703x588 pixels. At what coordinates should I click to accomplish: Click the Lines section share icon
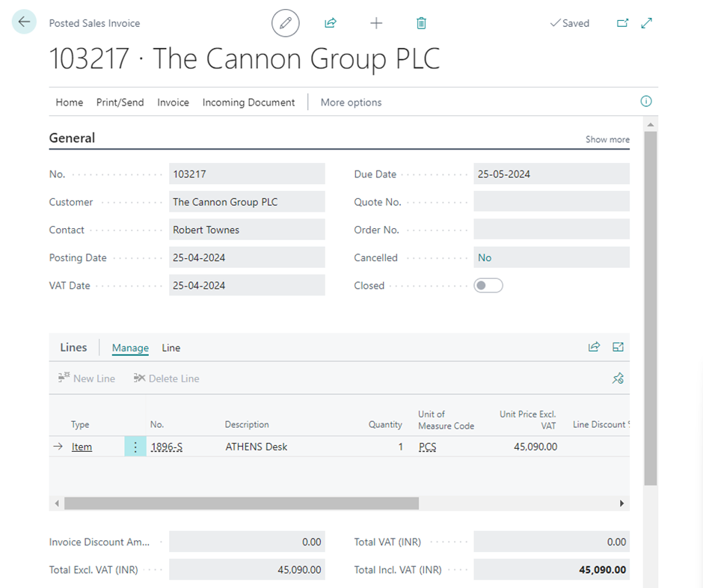click(x=594, y=347)
